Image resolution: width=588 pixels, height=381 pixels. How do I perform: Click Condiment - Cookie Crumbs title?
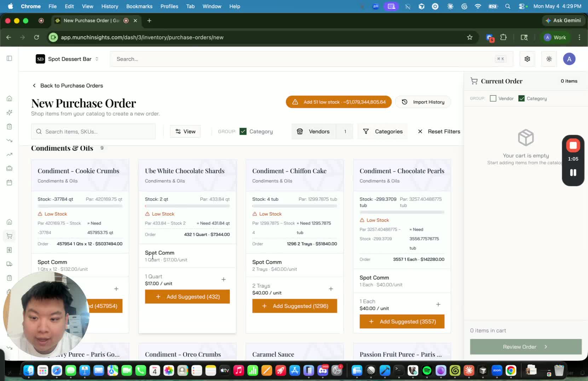tap(79, 171)
